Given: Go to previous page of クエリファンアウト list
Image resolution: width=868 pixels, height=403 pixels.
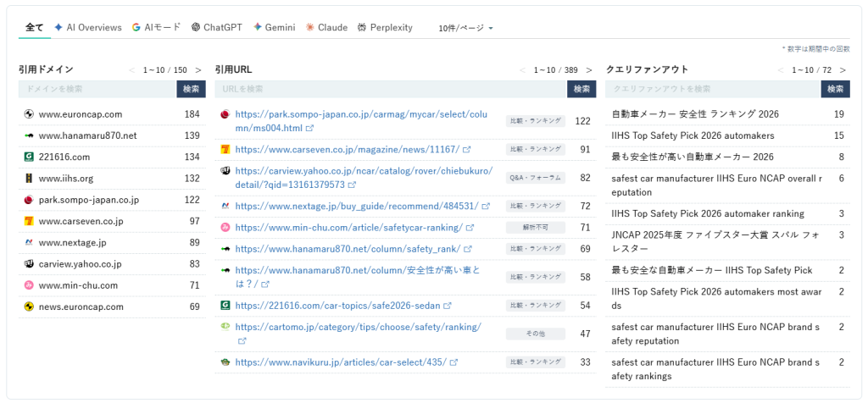Looking at the screenshot, I should click(x=781, y=70).
